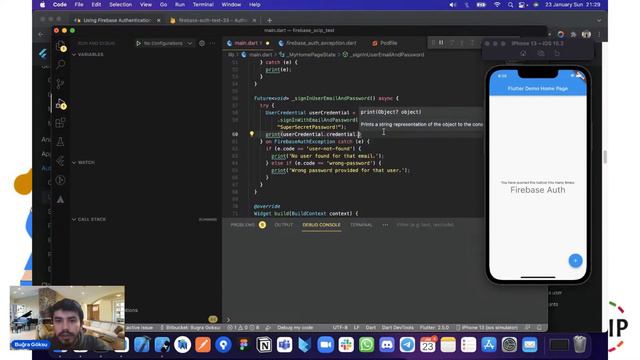The height and width of the screenshot is (360, 640).
Task: Click the volume icon in menu bar
Action: pos(452,4)
